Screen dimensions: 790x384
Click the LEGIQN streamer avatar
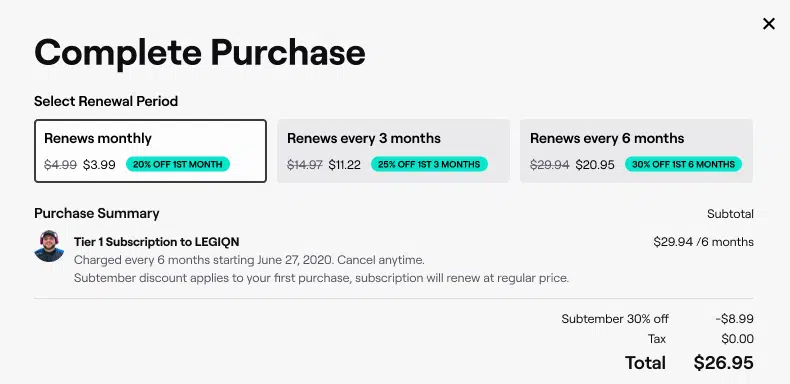[x=49, y=246]
